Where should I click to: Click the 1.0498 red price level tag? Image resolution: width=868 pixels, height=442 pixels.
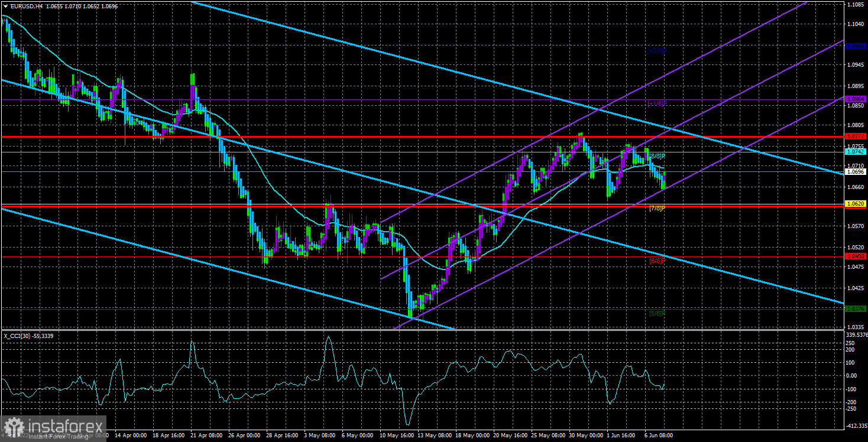(856, 256)
